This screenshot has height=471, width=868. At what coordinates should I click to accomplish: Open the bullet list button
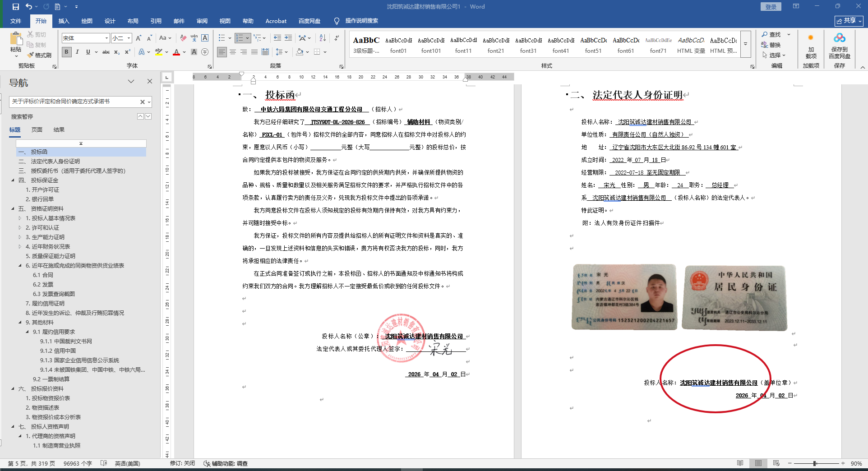click(x=222, y=38)
